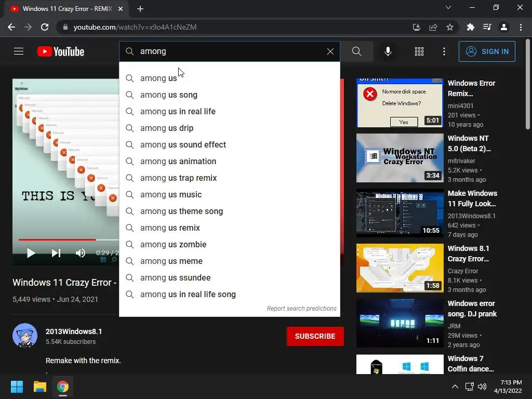Viewport: 532px width, 399px height.
Task: Click the page vertical scrollbar
Action: [528, 84]
